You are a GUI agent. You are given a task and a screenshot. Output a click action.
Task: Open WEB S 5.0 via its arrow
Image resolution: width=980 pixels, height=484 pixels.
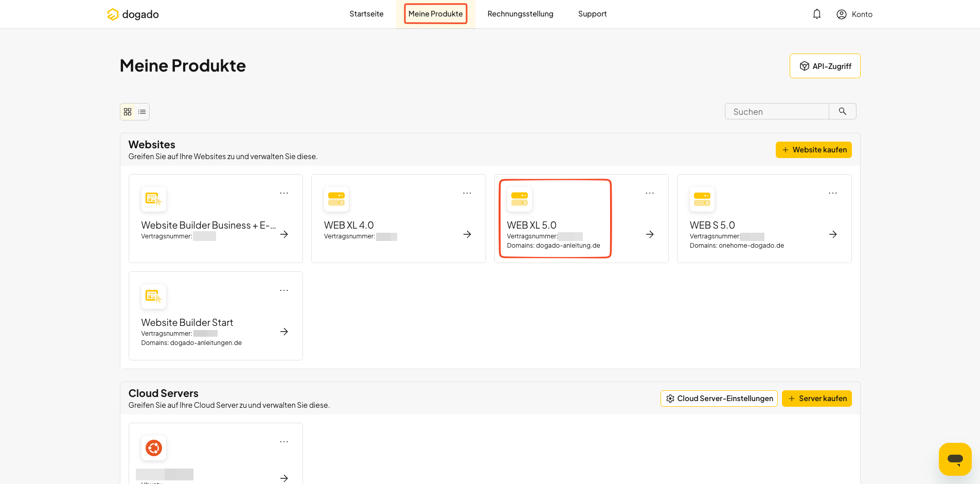833,234
